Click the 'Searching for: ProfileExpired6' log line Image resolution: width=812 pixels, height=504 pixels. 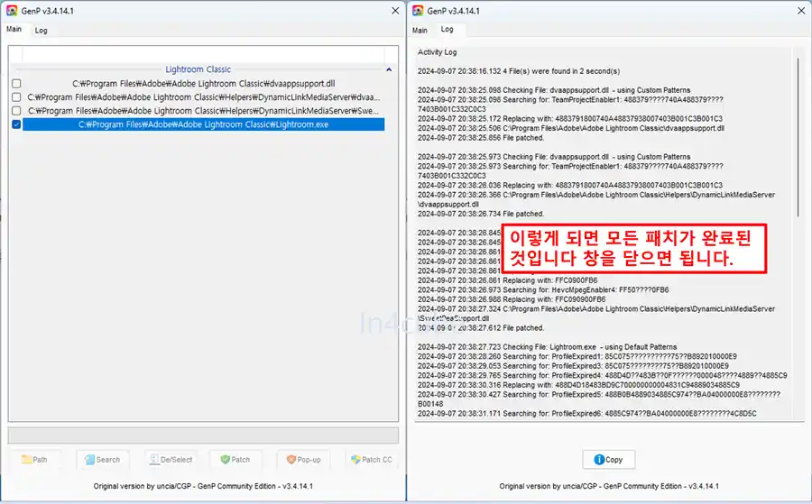pos(587,414)
